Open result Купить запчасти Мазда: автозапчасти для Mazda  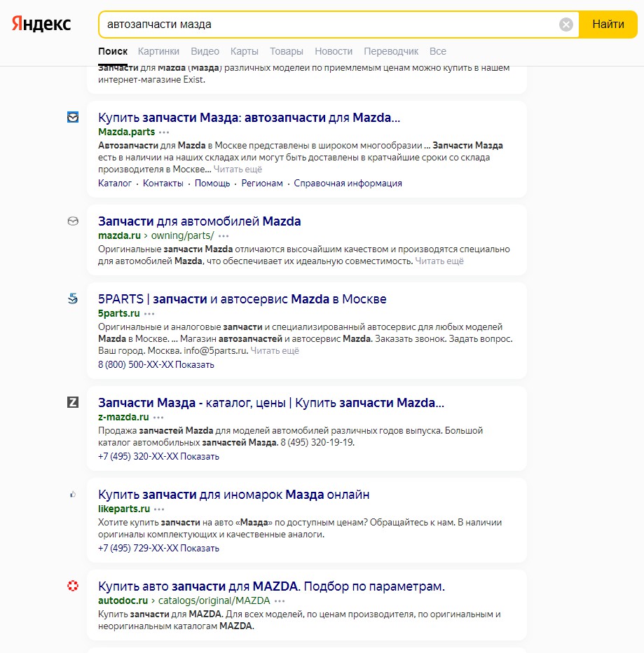249,118
